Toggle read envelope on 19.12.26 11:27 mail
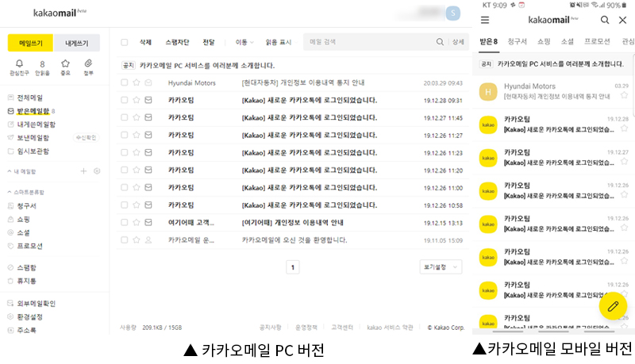The height and width of the screenshot is (364, 635). [x=148, y=135]
